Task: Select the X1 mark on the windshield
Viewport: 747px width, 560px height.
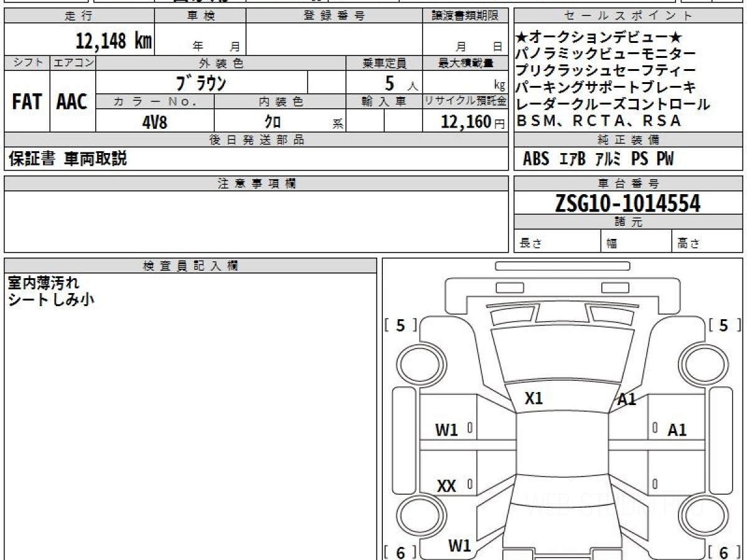Action: point(533,399)
